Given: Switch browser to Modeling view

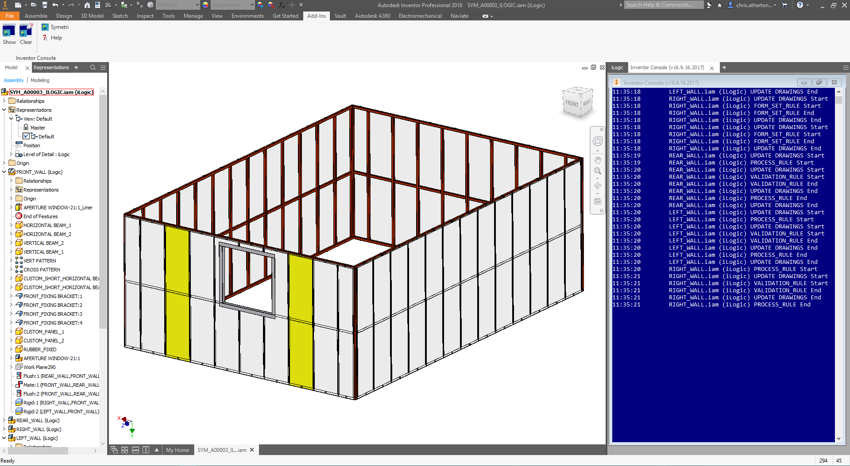Looking at the screenshot, I should coord(40,80).
